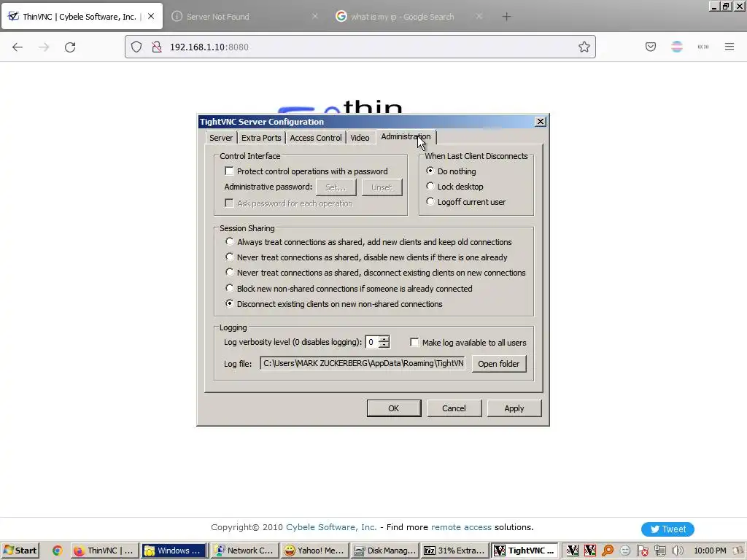Select Disconnect existing clients on non-shared option
This screenshot has width=747, height=560.
coord(230,304)
